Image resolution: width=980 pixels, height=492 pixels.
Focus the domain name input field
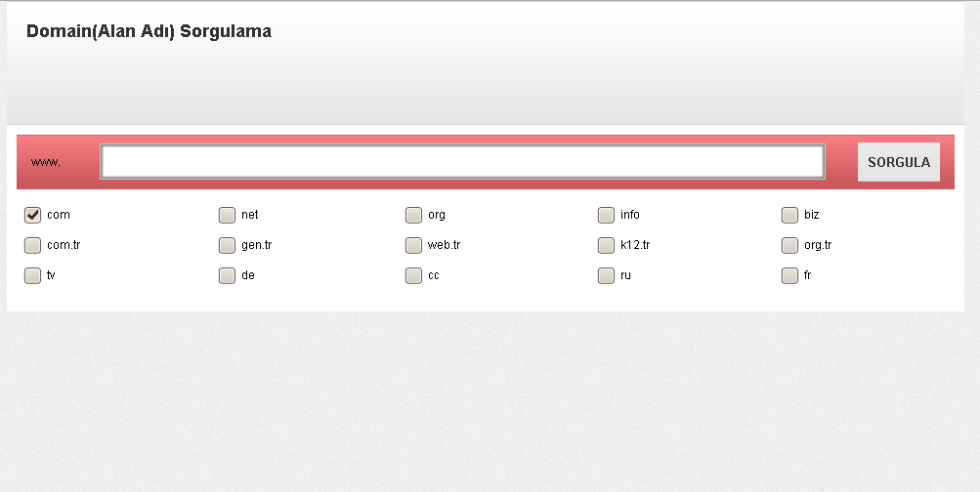pyautogui.click(x=462, y=162)
